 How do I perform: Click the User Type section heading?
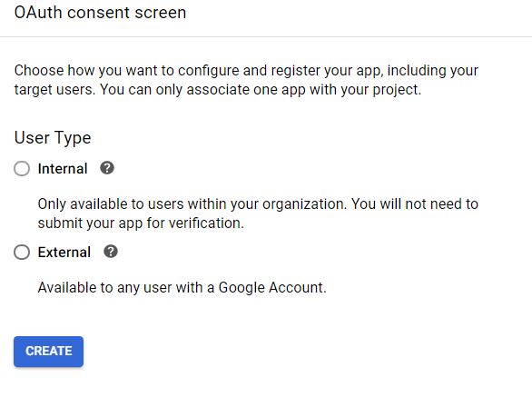pyautogui.click(x=53, y=137)
